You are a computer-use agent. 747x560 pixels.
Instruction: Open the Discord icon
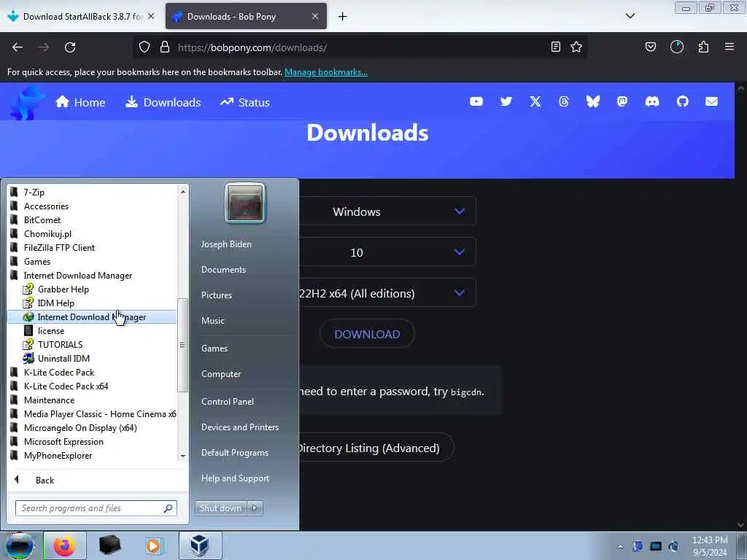[651, 101]
